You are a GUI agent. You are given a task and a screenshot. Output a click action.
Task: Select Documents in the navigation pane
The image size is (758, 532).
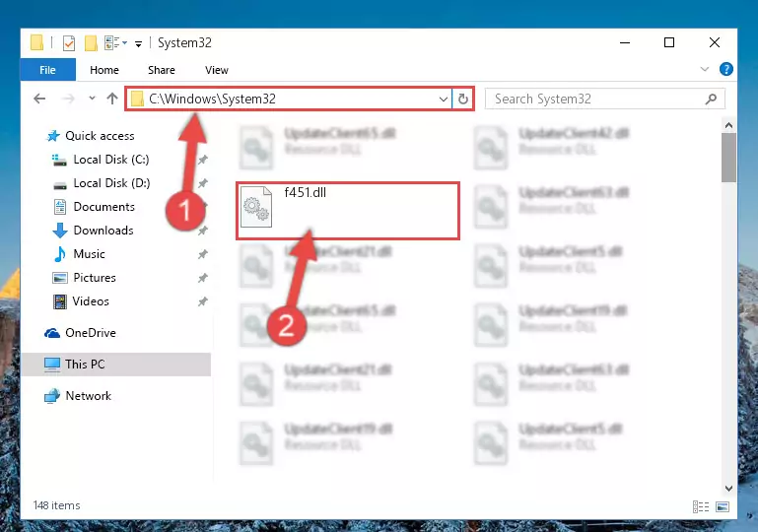point(103,207)
